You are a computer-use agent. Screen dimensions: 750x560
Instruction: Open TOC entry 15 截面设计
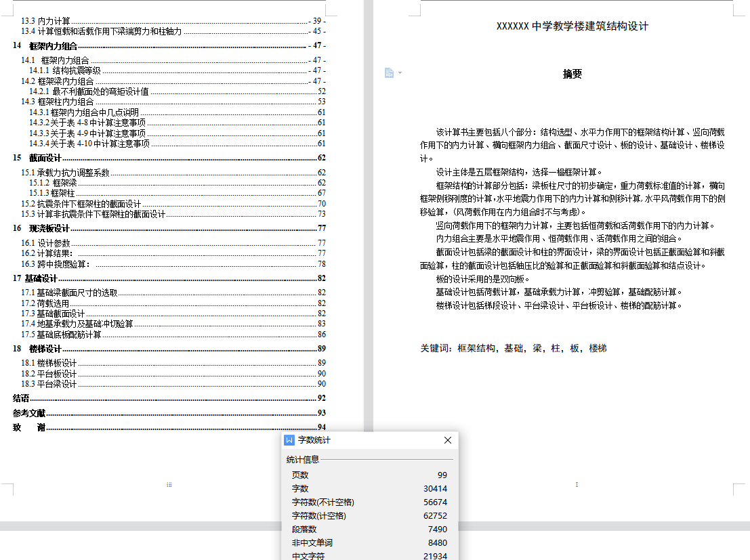(x=45, y=158)
